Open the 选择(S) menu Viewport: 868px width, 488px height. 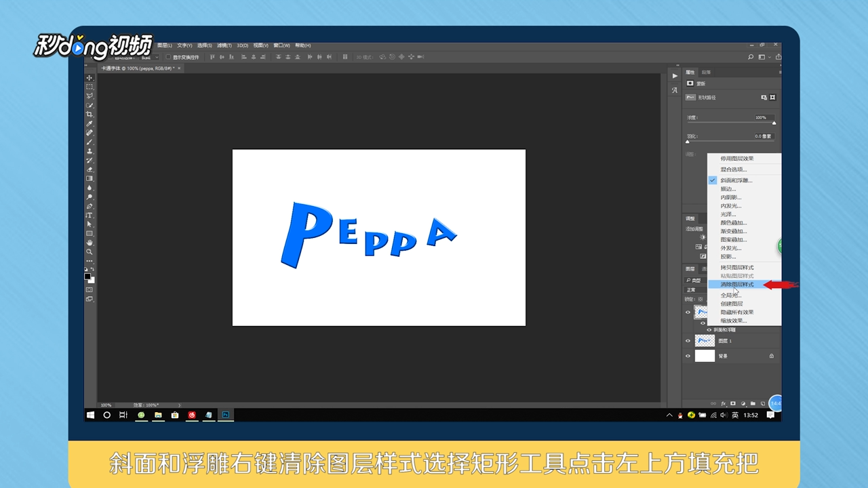click(204, 45)
